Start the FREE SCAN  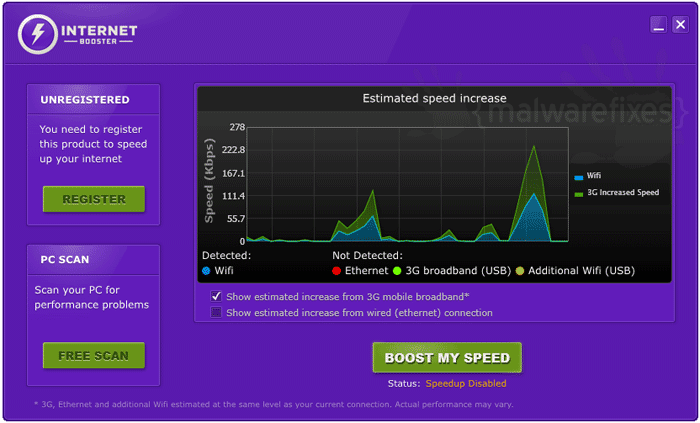(x=94, y=356)
